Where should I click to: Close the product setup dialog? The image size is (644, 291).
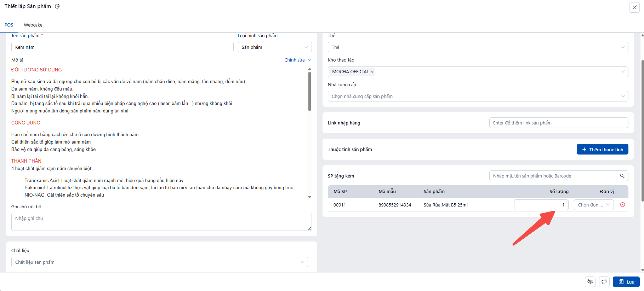tap(634, 7)
